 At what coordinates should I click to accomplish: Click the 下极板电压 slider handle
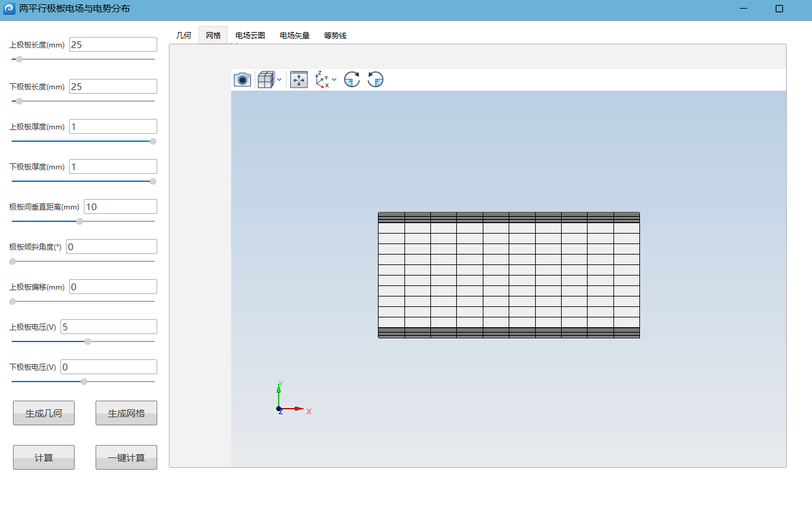pyautogui.click(x=84, y=382)
